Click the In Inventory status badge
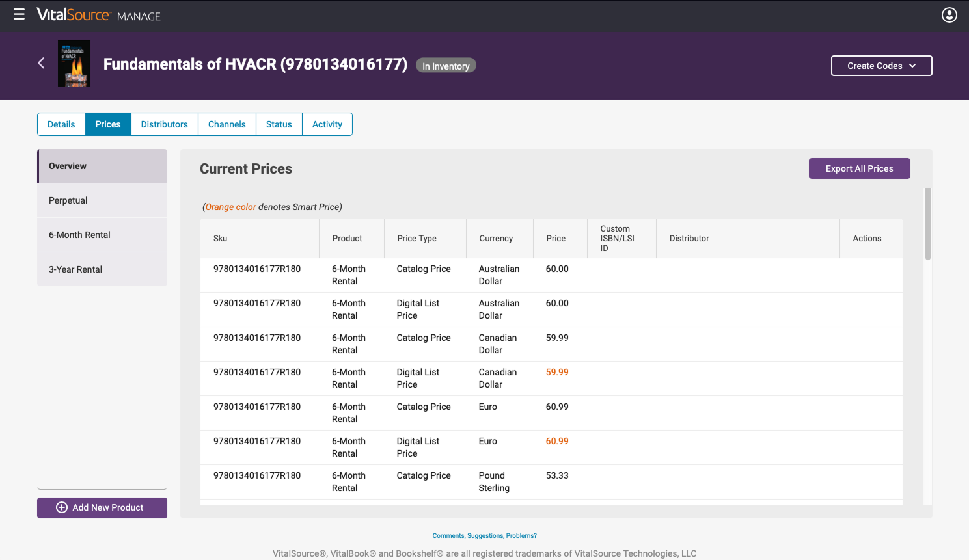The width and height of the screenshot is (969, 560). point(446,66)
